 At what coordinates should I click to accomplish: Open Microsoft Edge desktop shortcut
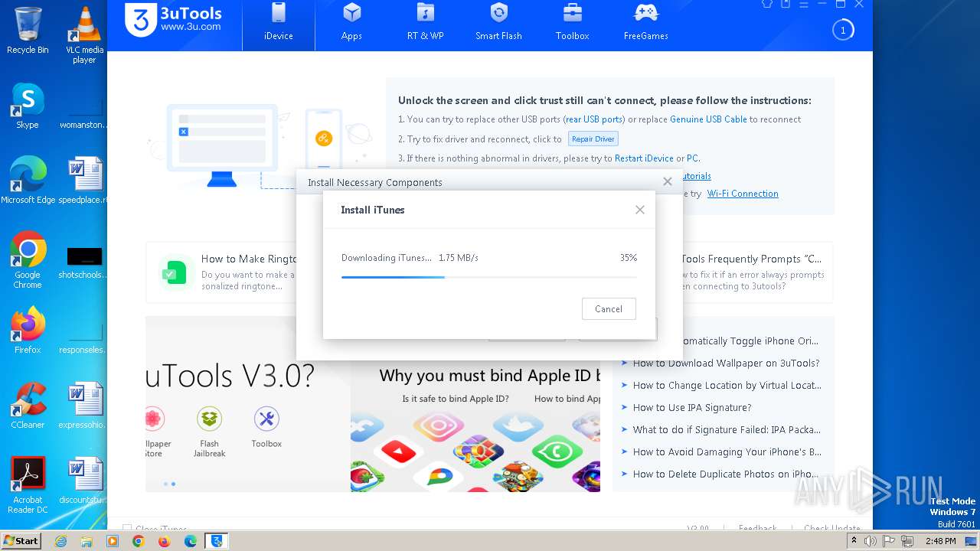28,181
